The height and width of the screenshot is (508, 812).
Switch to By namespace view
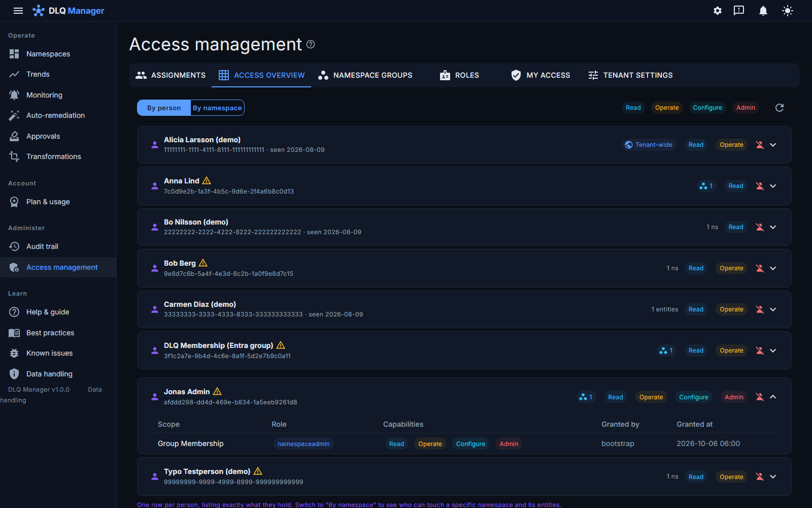click(217, 108)
